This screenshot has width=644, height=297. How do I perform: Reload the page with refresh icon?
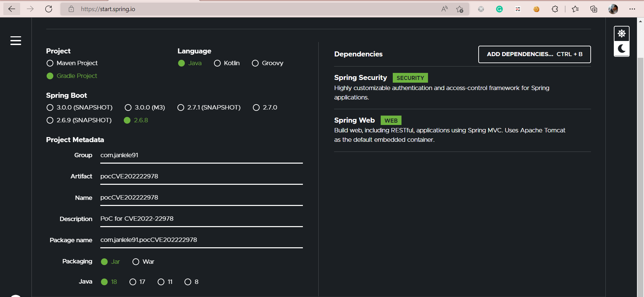point(49,9)
